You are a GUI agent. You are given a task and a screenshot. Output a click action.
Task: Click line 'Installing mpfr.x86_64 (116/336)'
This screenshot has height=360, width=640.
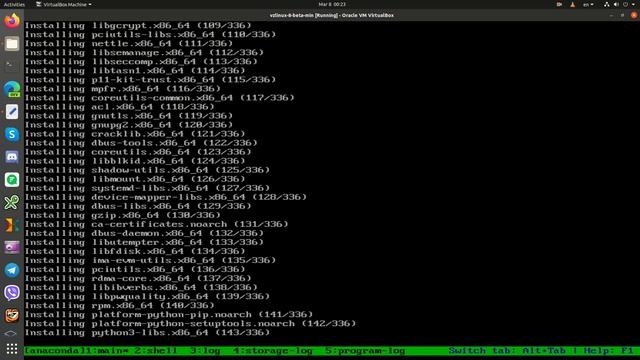coord(122,89)
